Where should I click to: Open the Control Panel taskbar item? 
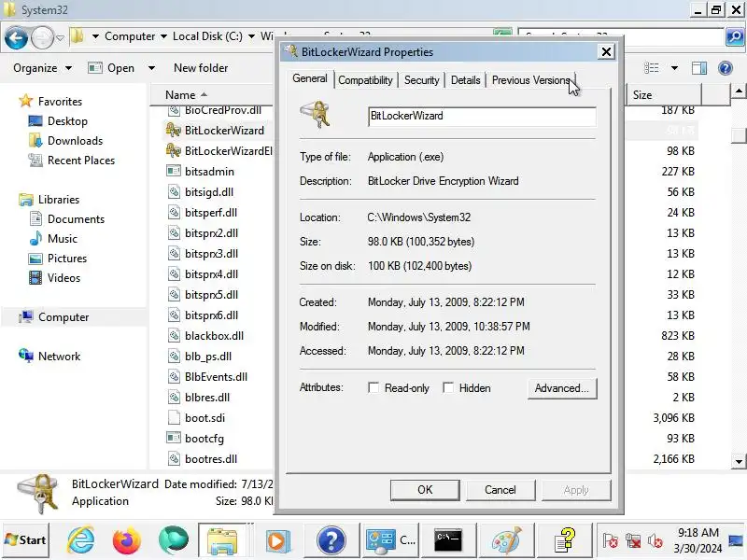(390, 540)
